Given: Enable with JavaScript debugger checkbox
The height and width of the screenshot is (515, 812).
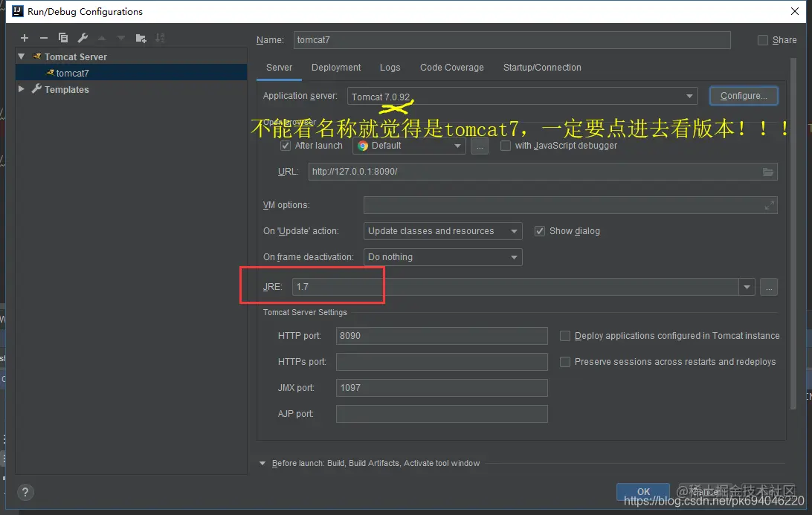Looking at the screenshot, I should tap(506, 146).
